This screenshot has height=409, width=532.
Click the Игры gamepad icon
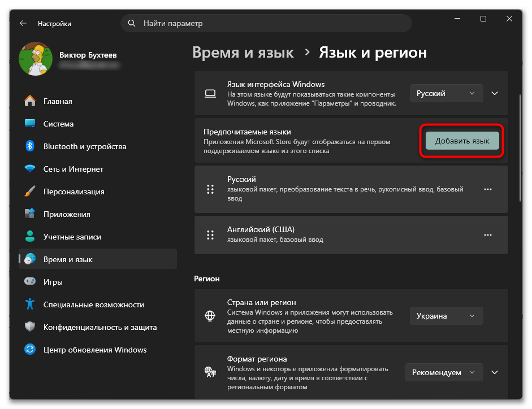30,281
